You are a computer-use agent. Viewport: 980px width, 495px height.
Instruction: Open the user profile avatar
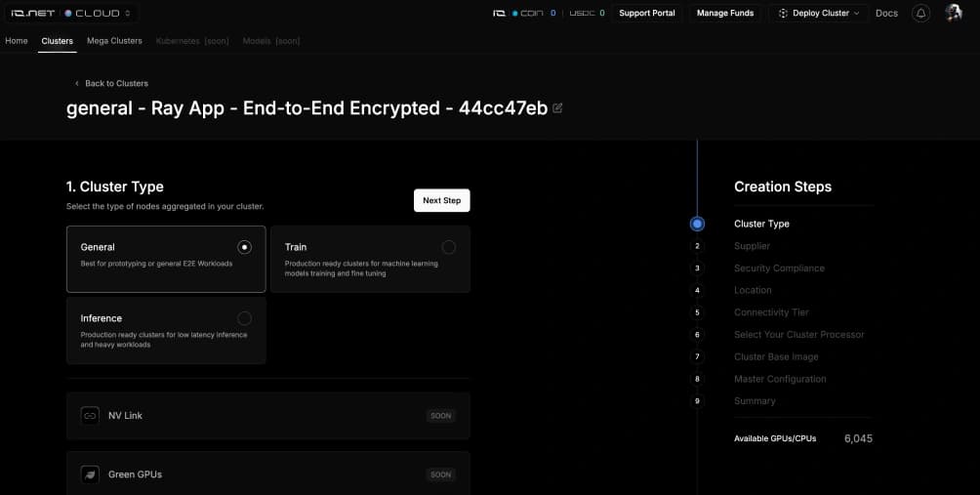pyautogui.click(x=954, y=14)
